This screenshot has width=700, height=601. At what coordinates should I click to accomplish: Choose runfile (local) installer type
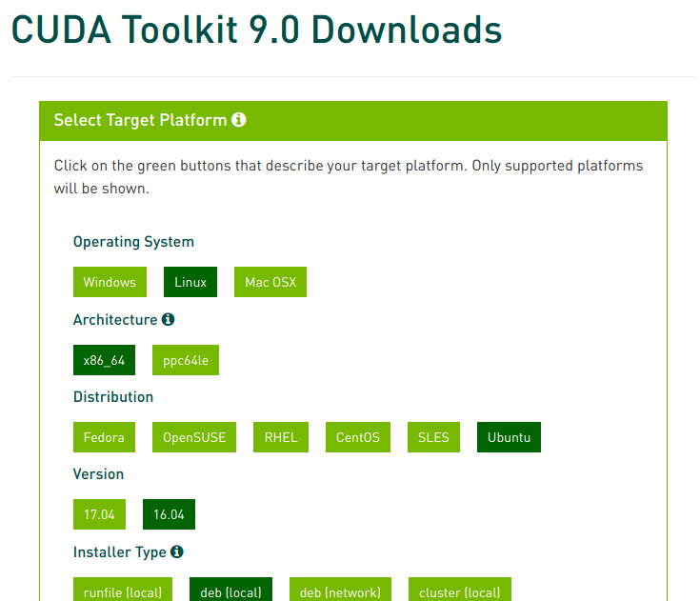(123, 590)
